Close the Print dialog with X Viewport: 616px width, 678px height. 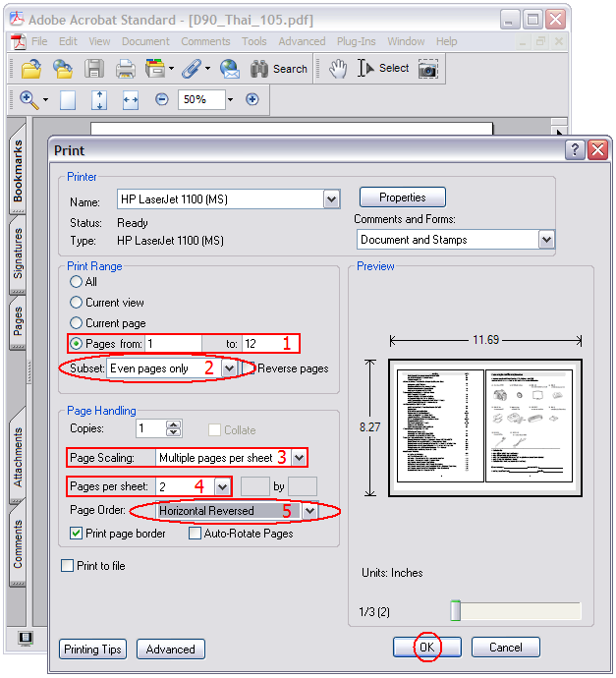tap(598, 150)
